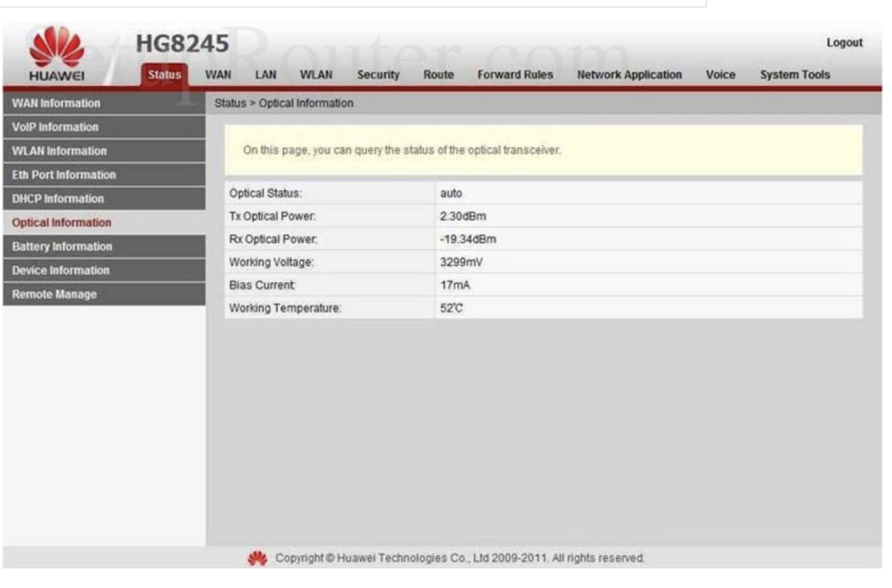Screen dimensions: 892x588
Task: Go to the WLAN tab
Action: 316,75
